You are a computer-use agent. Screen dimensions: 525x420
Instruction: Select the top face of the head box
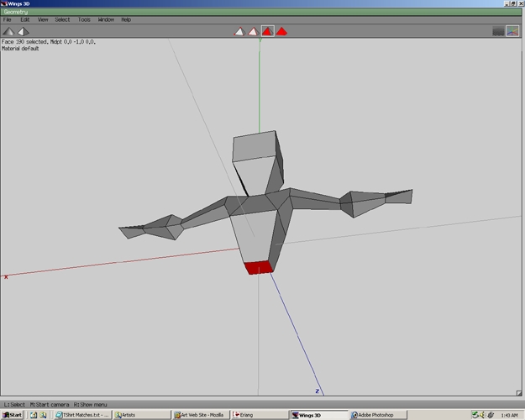point(255,146)
